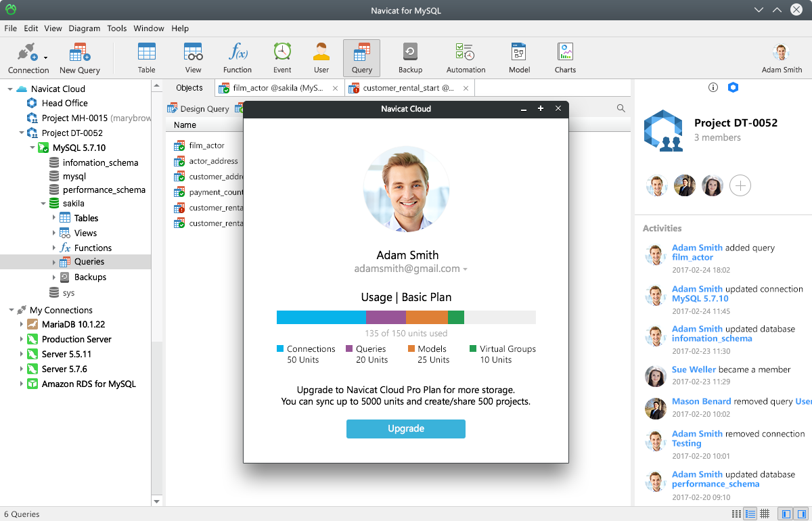
Task: Open the Connection dropdown arrow in toolbar
Action: click(45, 58)
